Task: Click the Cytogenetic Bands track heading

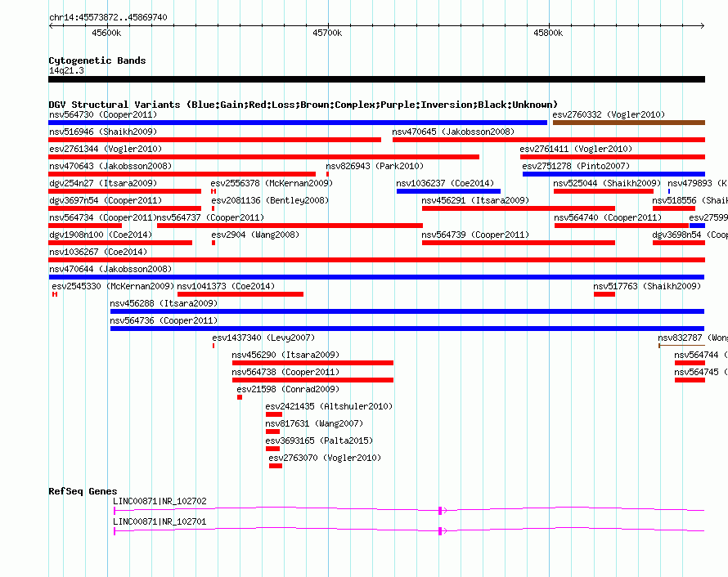Action: (97, 60)
